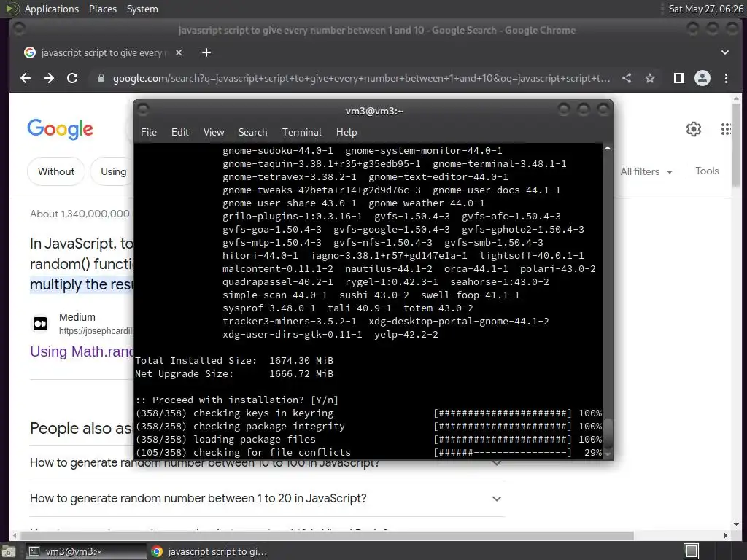Select the Using filter chip

[113, 171]
